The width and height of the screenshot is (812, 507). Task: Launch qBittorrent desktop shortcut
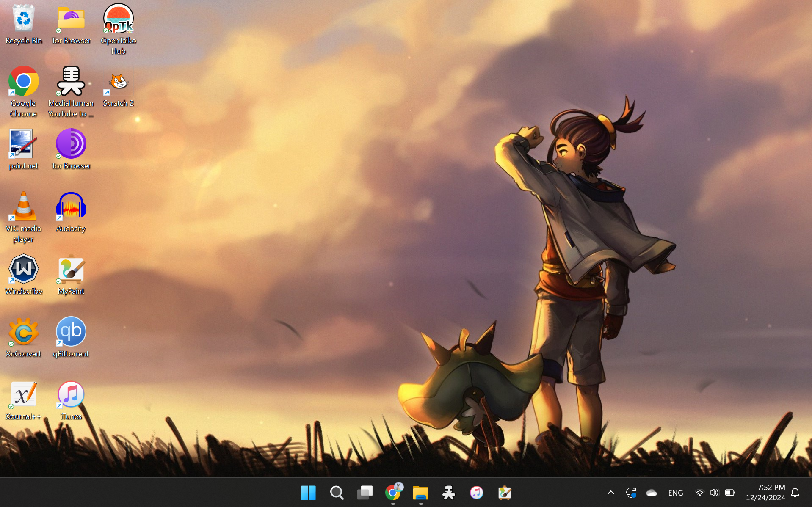point(71,337)
